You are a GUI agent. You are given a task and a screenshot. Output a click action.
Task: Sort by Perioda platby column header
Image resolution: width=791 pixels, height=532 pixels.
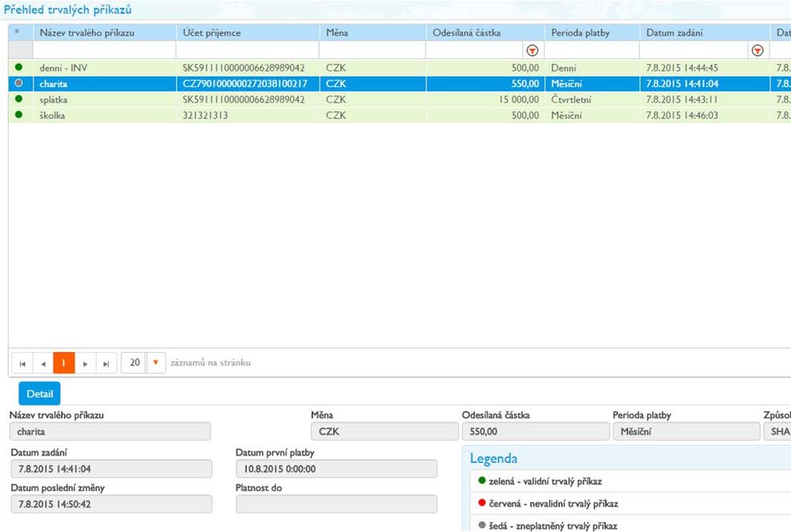coord(581,32)
